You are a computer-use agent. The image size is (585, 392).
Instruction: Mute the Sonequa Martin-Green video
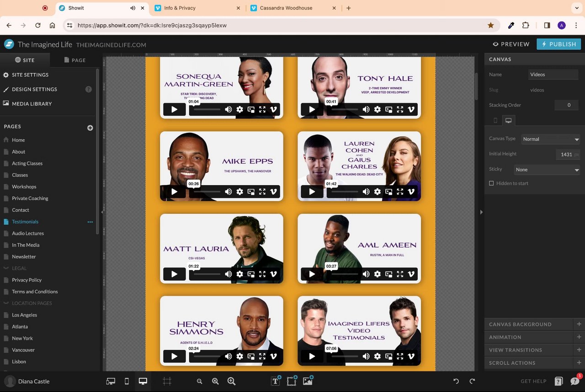[x=229, y=110]
